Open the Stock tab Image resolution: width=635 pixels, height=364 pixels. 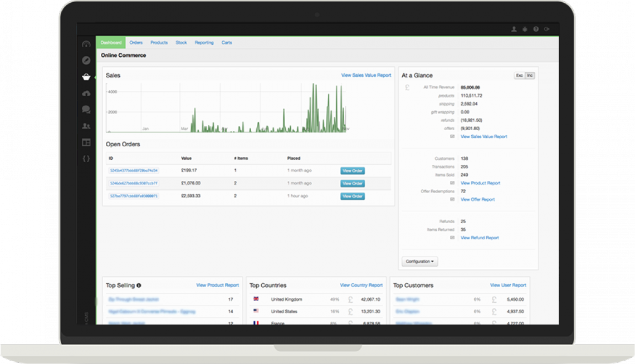[182, 42]
